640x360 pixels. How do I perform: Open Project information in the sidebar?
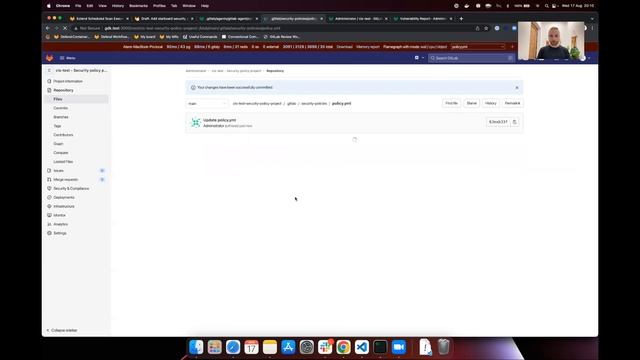[68, 81]
